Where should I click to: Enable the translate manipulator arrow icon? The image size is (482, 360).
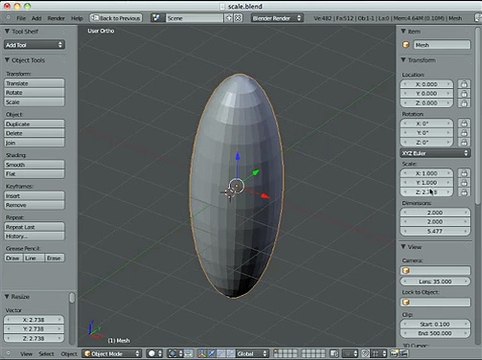pyautogui.click(x=212, y=353)
